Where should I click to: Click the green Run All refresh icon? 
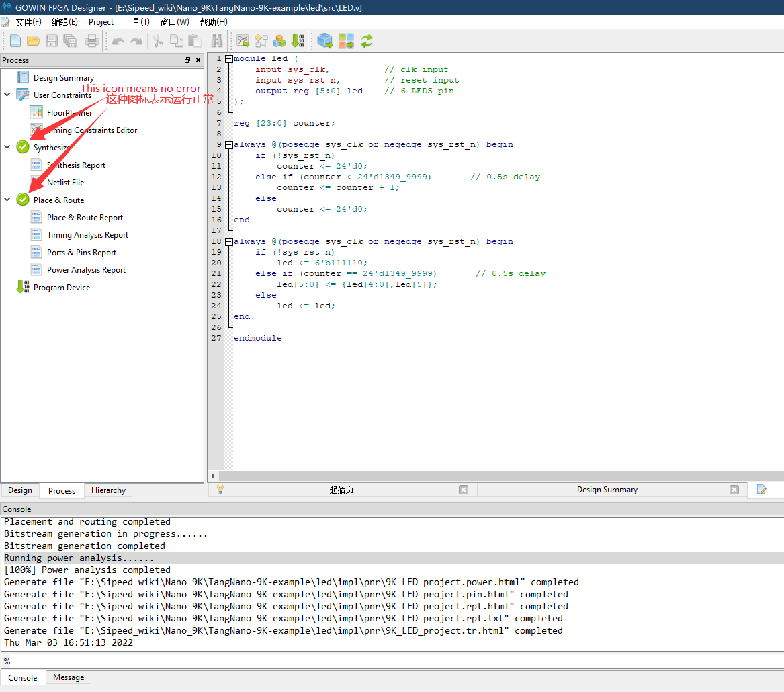(x=367, y=41)
